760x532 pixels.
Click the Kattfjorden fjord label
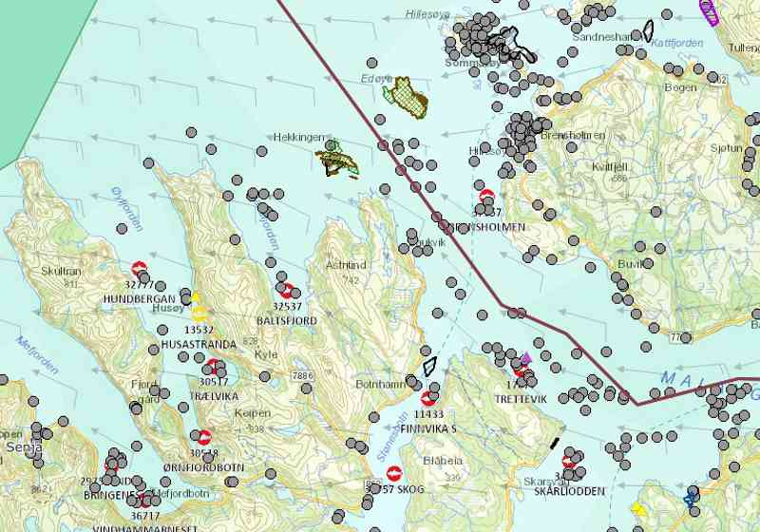(677, 44)
